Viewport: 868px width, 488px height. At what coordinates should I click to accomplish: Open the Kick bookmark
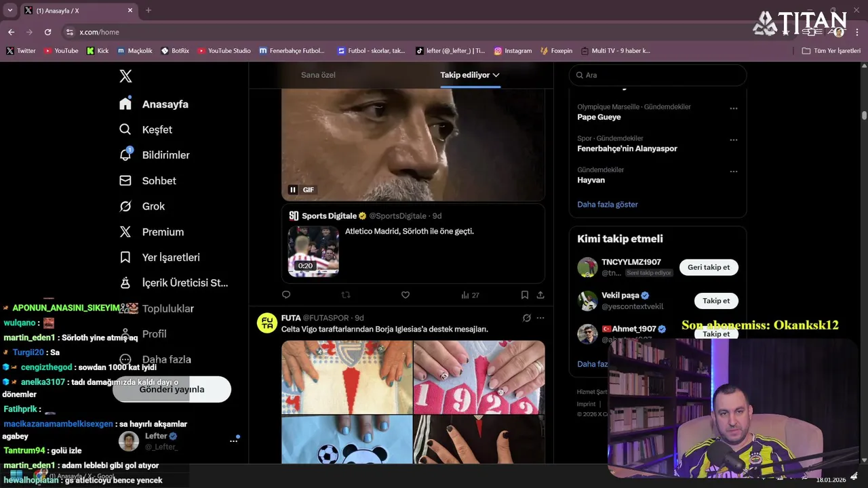(98, 51)
